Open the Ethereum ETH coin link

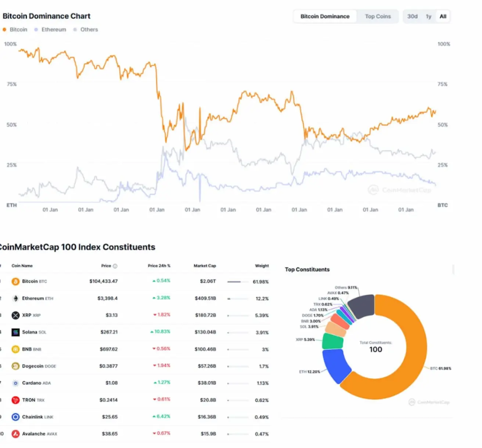click(37, 298)
